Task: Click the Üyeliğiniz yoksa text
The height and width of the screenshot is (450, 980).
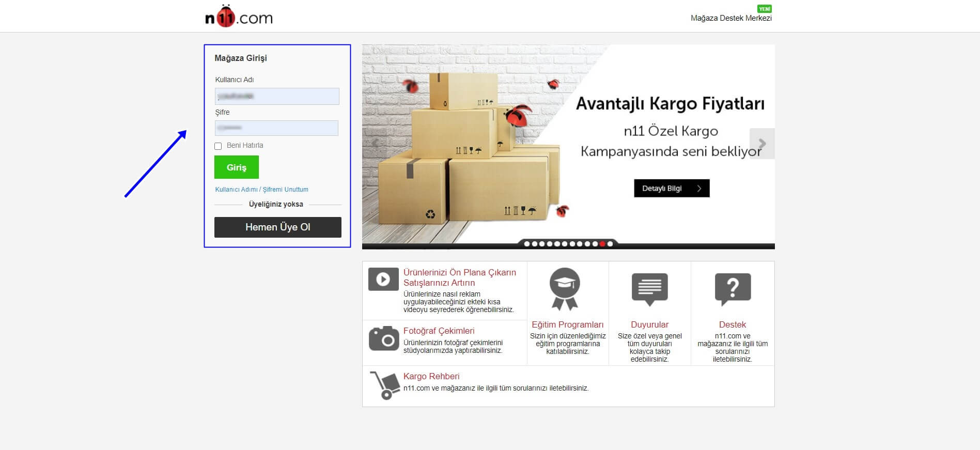Action: 276,204
